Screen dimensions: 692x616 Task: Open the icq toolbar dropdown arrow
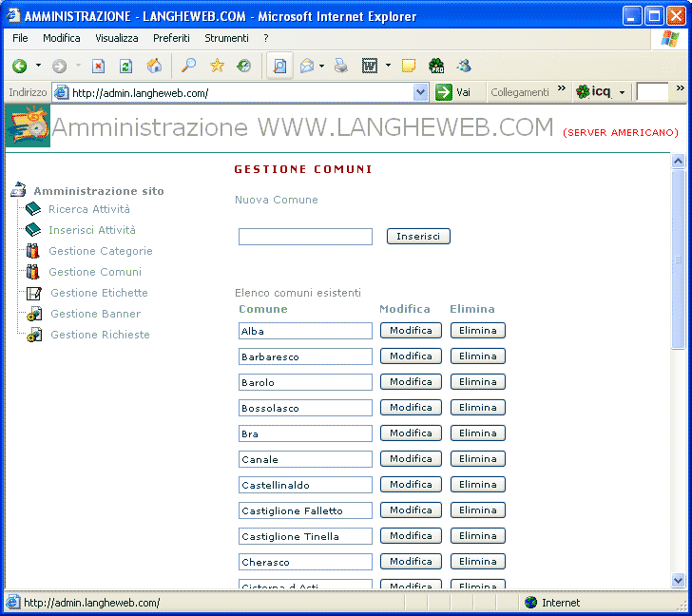point(622,92)
